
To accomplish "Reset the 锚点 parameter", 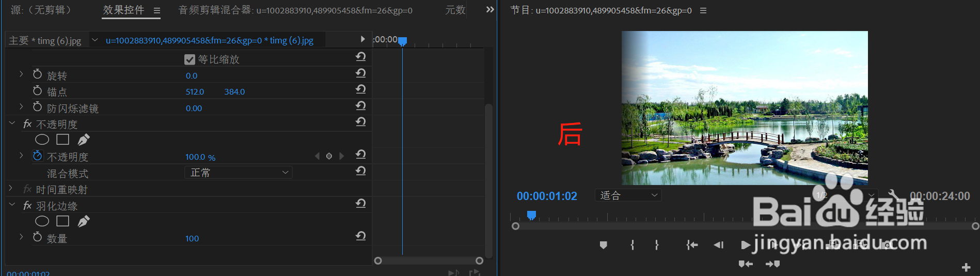I will coord(361,89).
